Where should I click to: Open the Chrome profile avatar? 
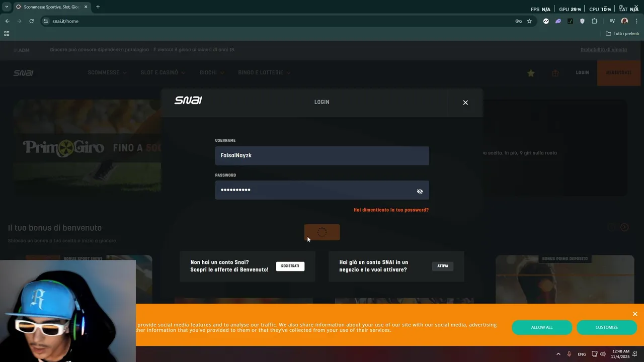[x=624, y=21]
